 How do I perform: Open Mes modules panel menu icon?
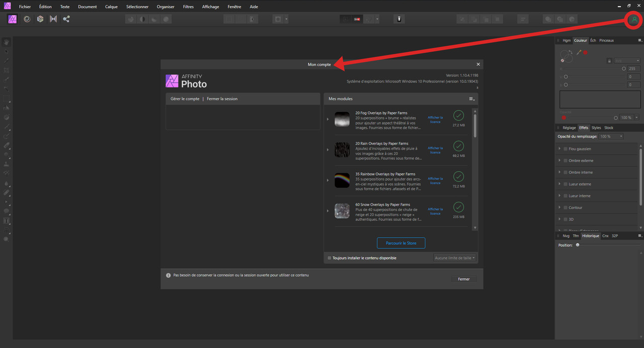[x=472, y=99]
